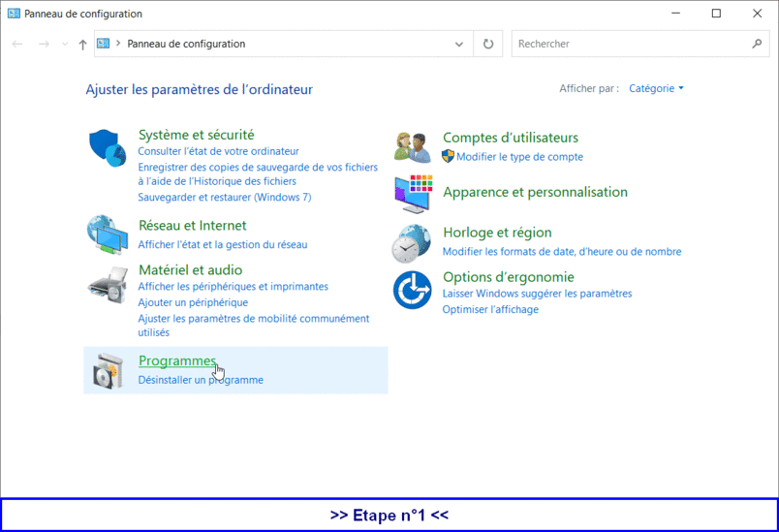This screenshot has height=532, width=779.
Task: Open Ajuster les paramètres de mobilité link
Action: [x=254, y=326]
